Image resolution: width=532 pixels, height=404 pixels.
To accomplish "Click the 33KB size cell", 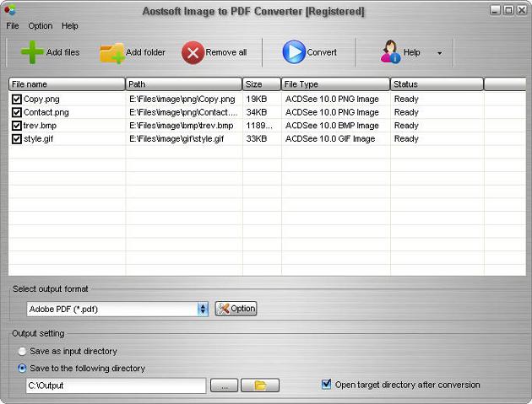I will (257, 138).
